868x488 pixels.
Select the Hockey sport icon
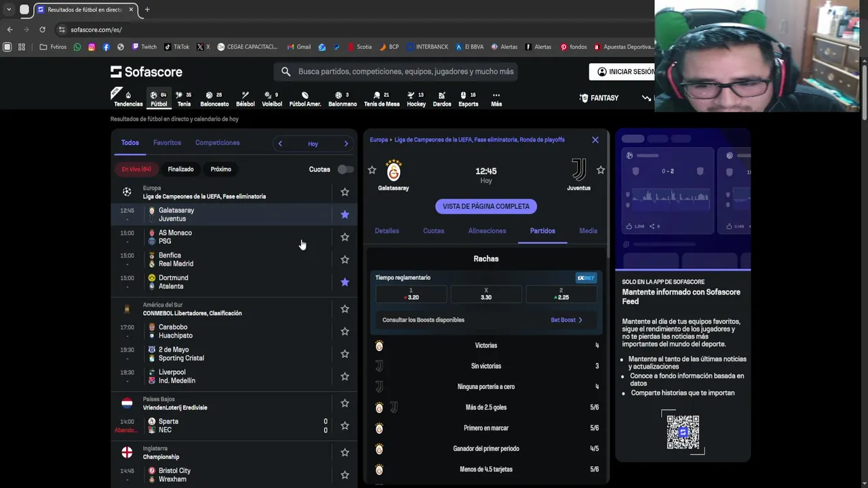point(416,98)
